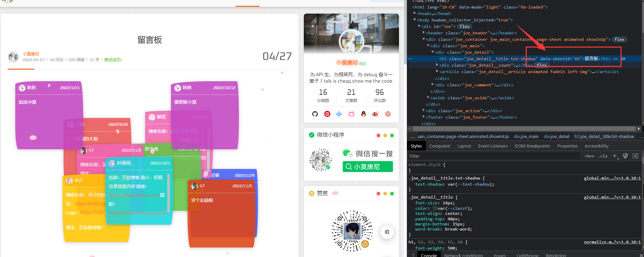
Task: Collapse the div id Joe node
Action: pos(419,26)
